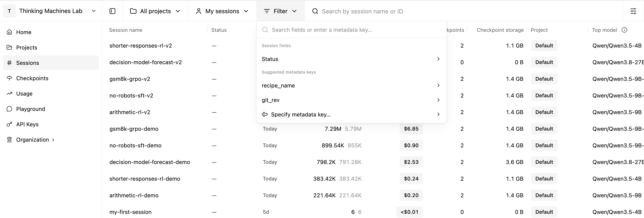
Task: Click the magnifier icon in the session search
Action: click(x=315, y=11)
